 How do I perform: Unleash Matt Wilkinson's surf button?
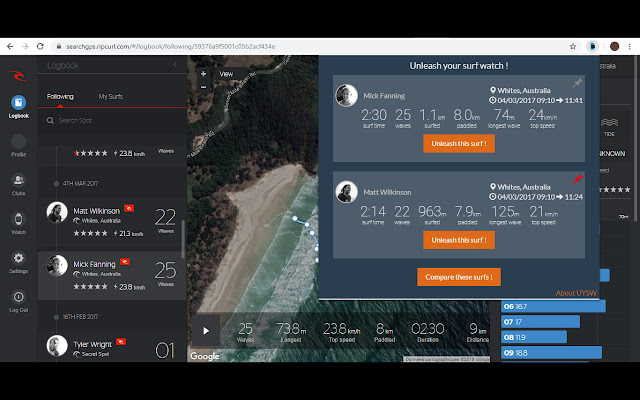tap(459, 240)
